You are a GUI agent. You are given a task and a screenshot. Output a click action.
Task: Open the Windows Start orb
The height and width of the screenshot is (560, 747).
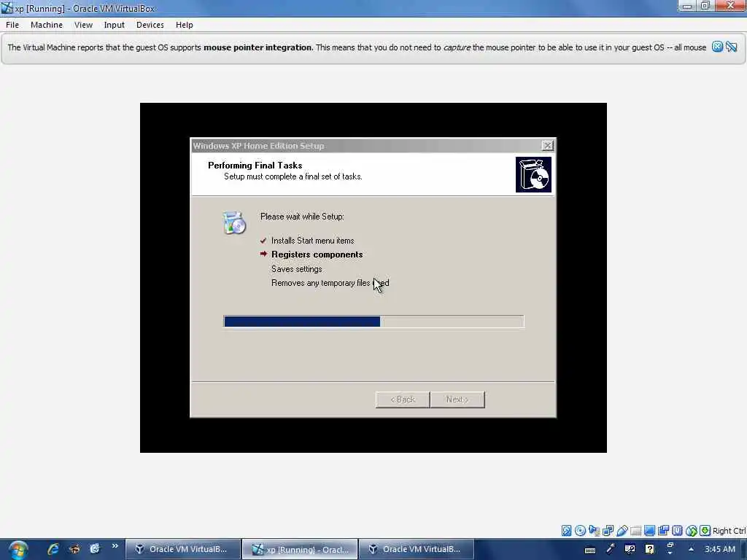(18, 550)
